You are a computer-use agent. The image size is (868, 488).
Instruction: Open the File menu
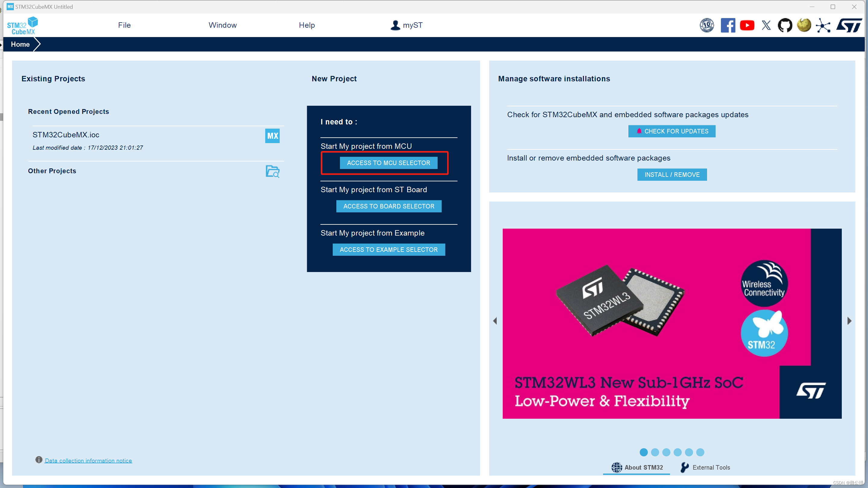[124, 25]
